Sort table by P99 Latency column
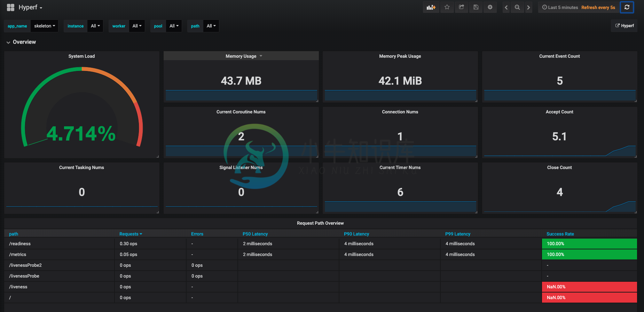This screenshot has height=312, width=644. point(458,234)
